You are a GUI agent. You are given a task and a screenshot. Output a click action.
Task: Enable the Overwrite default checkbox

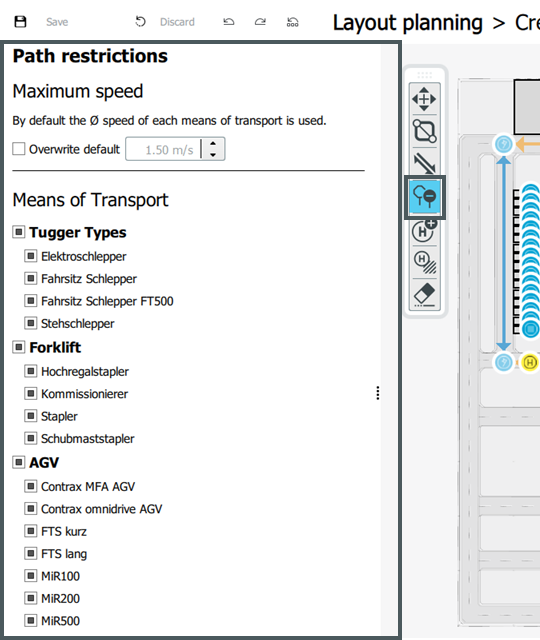tap(19, 149)
